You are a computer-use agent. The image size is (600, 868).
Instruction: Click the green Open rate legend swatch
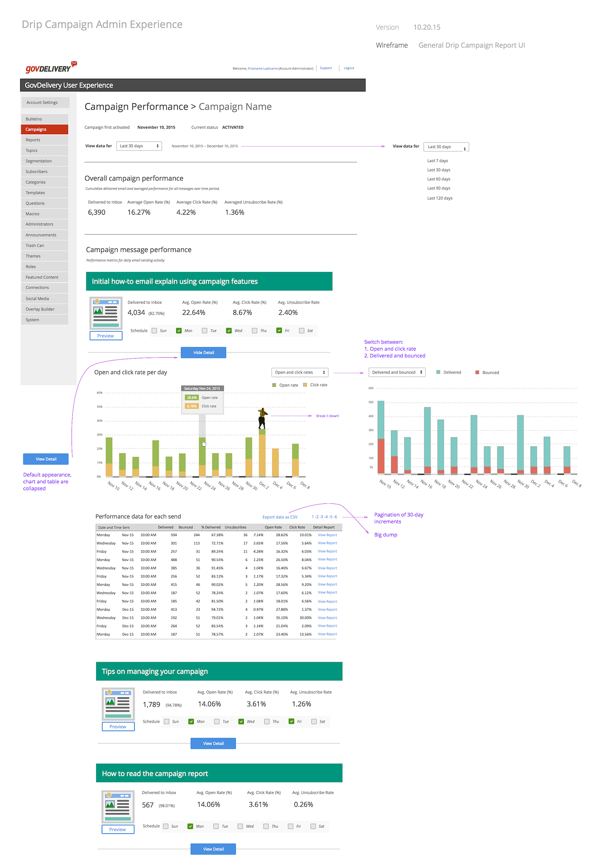click(x=274, y=385)
